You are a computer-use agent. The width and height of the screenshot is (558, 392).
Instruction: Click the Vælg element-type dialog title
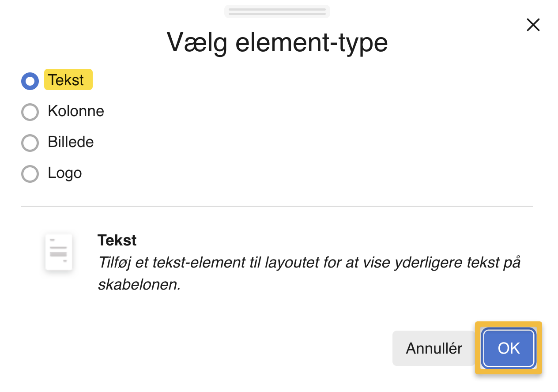(277, 42)
